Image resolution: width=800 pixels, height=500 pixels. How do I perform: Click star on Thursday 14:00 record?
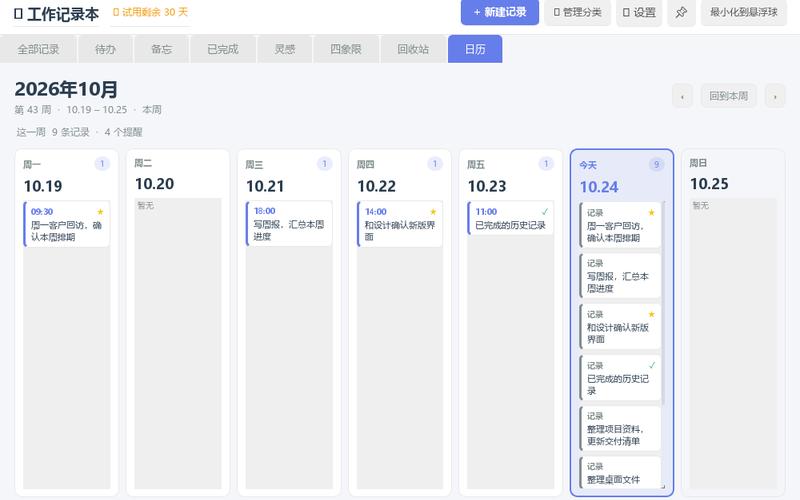tap(433, 212)
